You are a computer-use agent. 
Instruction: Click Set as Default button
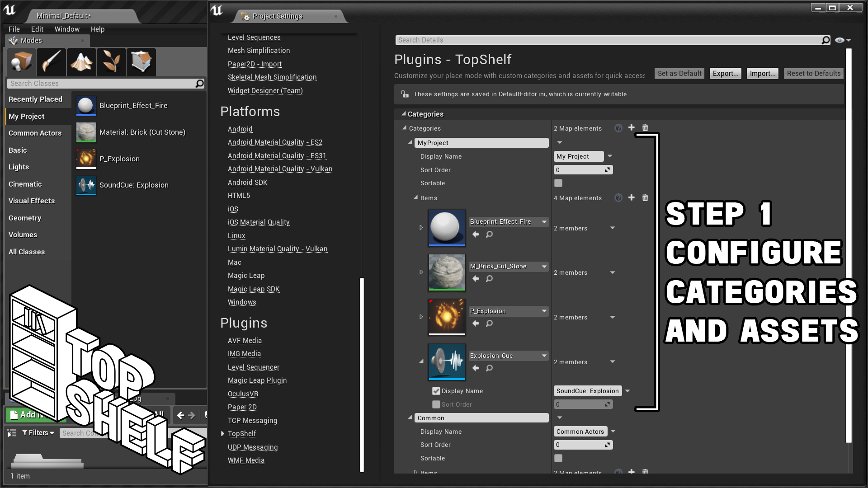pos(679,73)
